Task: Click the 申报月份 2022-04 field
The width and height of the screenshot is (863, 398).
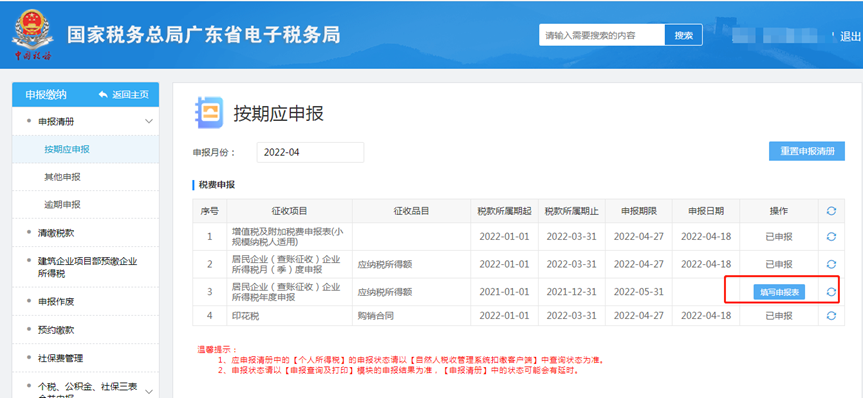Action: [x=310, y=152]
